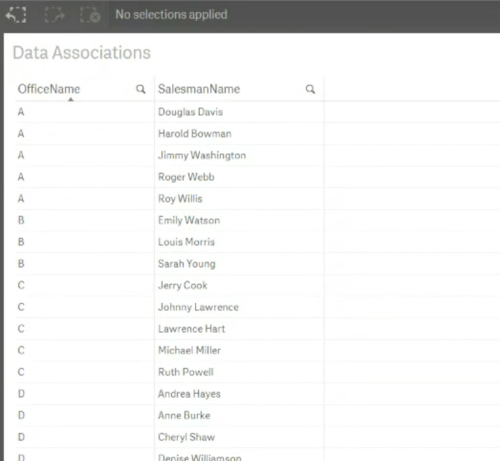Click the clear all selections icon
Image resolution: width=500 pixels, height=461 pixels.
click(x=90, y=15)
